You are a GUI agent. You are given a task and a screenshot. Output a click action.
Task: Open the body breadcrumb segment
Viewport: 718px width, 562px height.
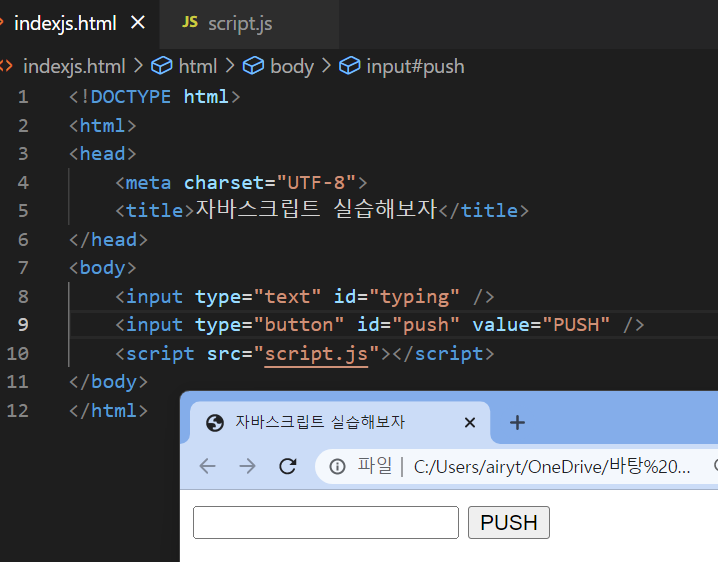click(x=292, y=67)
